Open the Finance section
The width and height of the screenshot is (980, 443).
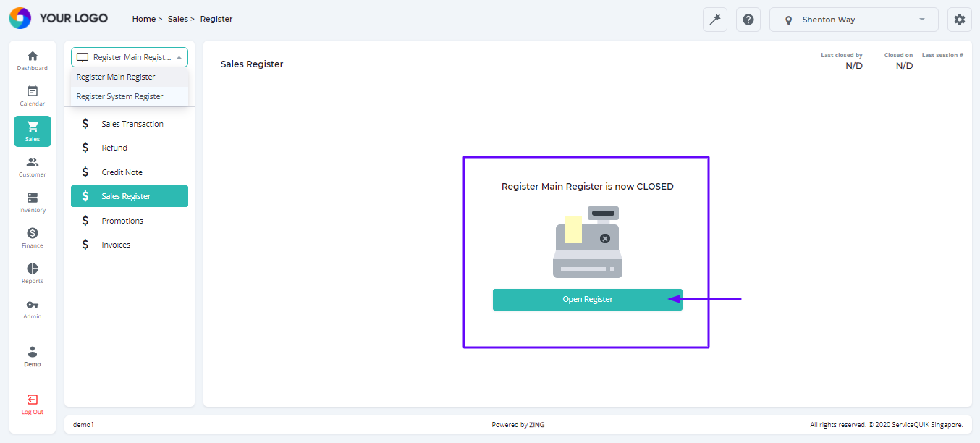click(32, 237)
